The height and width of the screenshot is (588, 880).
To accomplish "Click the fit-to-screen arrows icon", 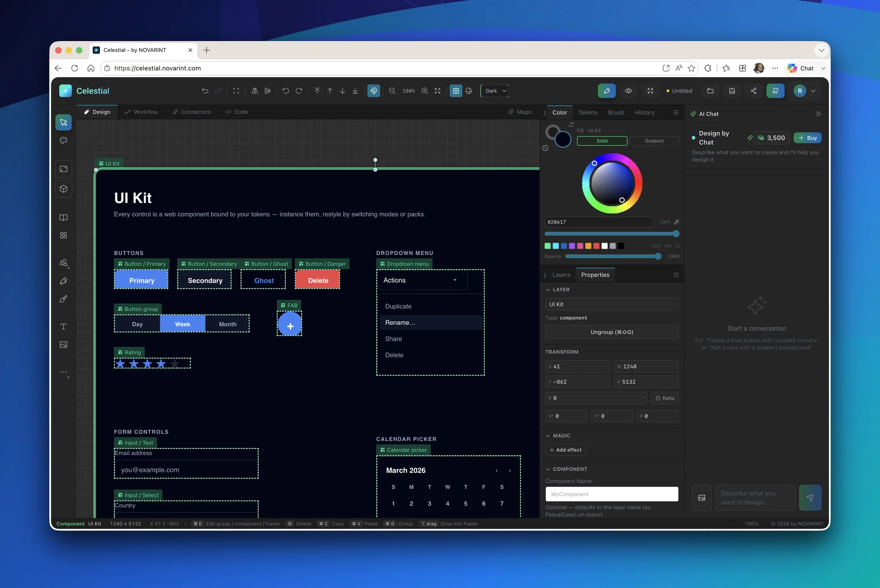I will 438,91.
